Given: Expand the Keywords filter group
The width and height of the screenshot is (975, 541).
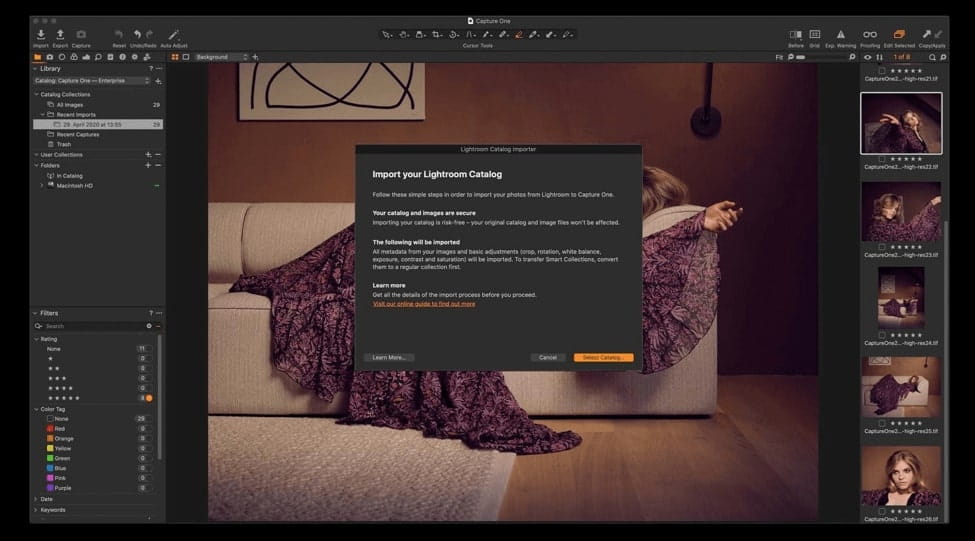Looking at the screenshot, I should tap(35, 510).
